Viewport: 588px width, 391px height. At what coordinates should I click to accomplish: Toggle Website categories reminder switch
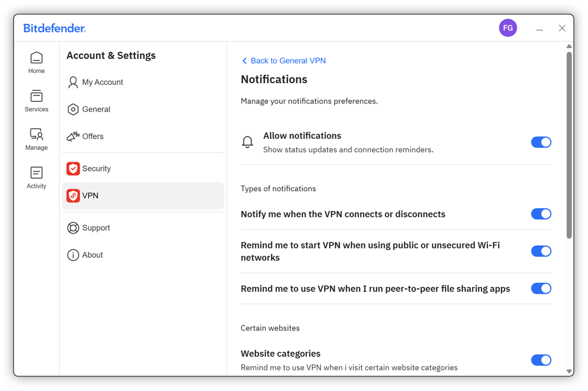pos(541,360)
